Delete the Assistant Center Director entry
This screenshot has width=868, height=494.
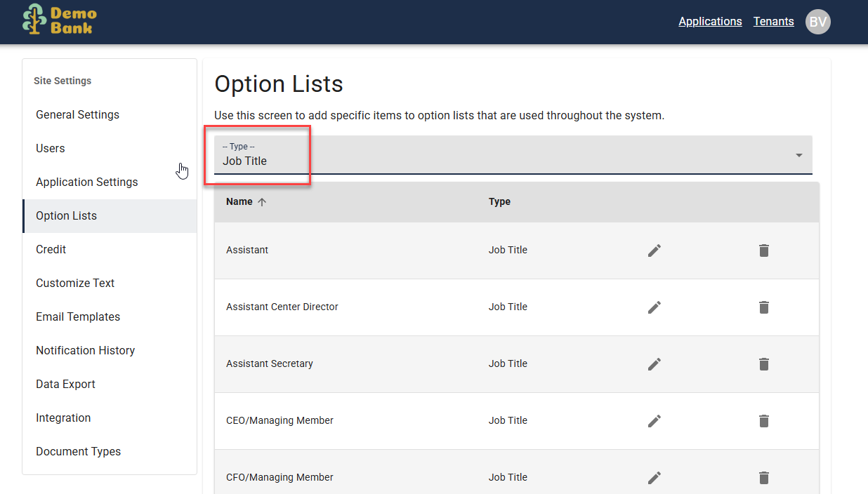[x=764, y=307]
